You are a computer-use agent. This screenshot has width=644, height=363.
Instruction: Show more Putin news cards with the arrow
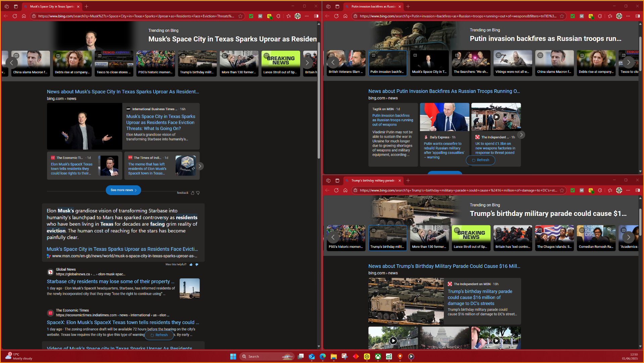pyautogui.click(x=521, y=135)
